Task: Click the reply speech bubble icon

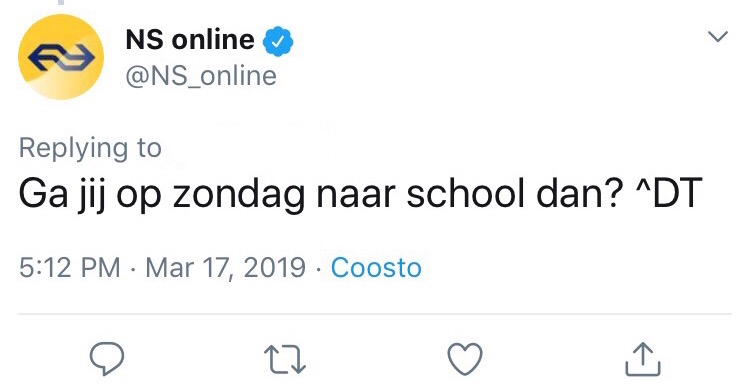Action: [107, 358]
